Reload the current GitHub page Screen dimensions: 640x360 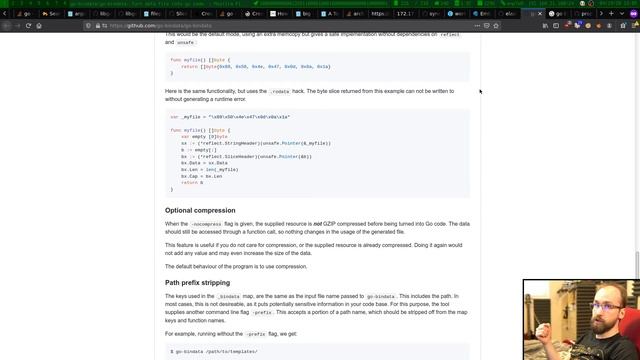(28, 26)
